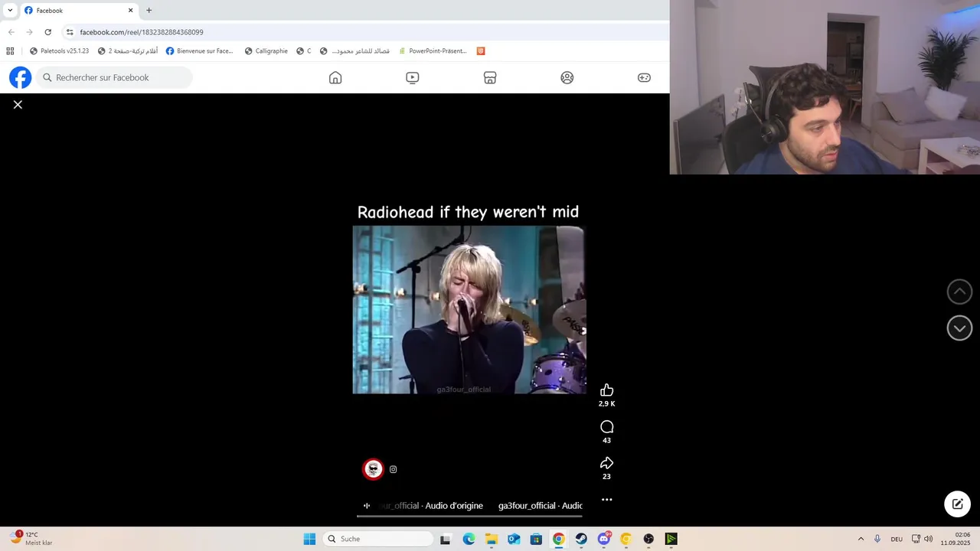Viewport: 980px width, 551px height.
Task: Close the reel with the X icon
Action: [18, 105]
